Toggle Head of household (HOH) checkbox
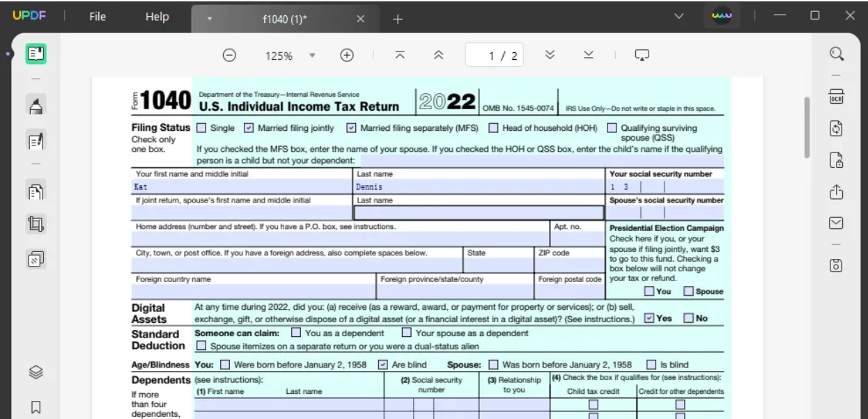The image size is (868, 419). (x=493, y=128)
